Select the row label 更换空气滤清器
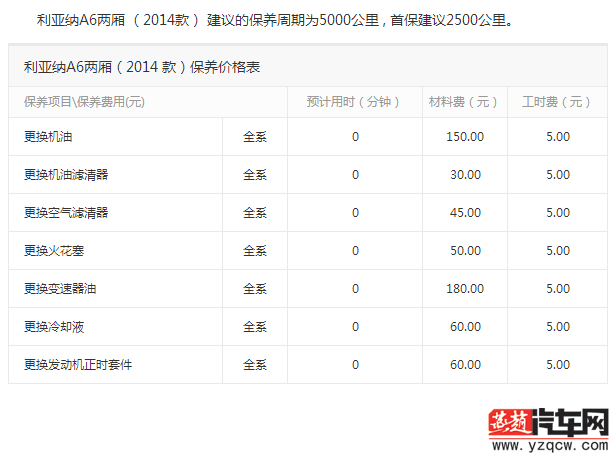Image resolution: width=615 pixels, height=458 pixels. point(66,213)
